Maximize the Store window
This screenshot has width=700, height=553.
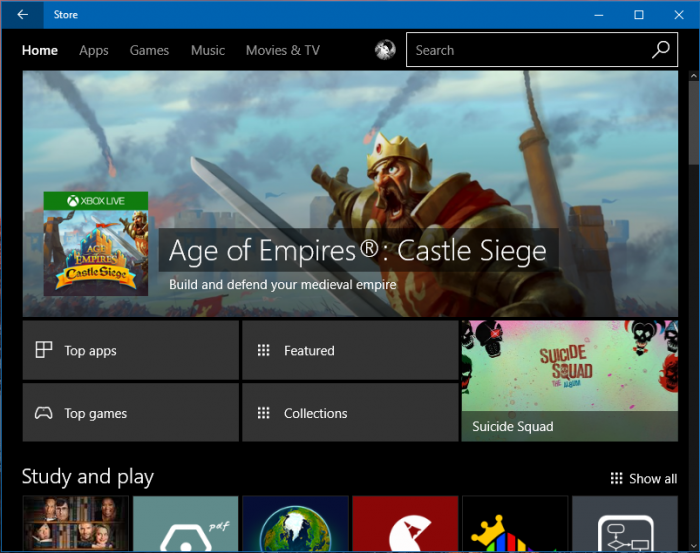[x=639, y=15]
